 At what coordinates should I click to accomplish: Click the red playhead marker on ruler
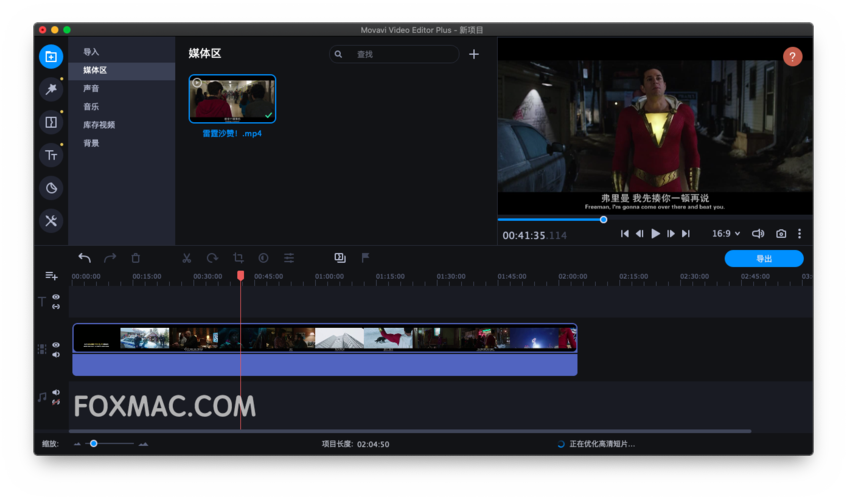click(240, 276)
